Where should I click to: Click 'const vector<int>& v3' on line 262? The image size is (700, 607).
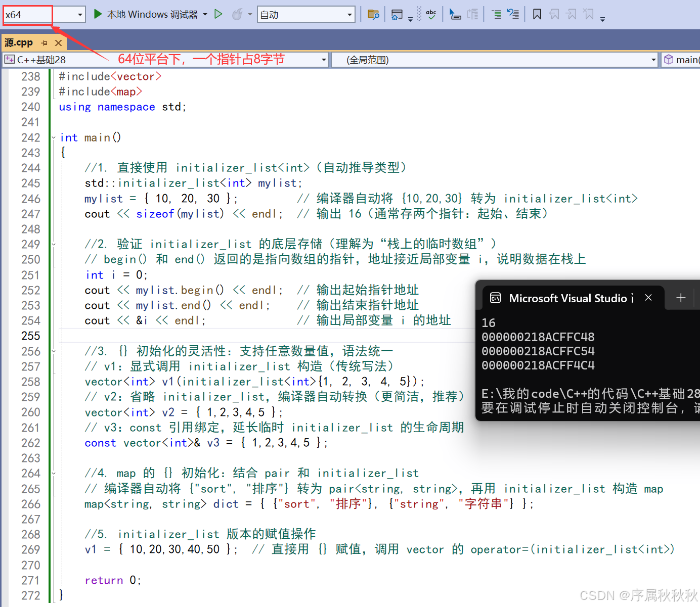(152, 443)
